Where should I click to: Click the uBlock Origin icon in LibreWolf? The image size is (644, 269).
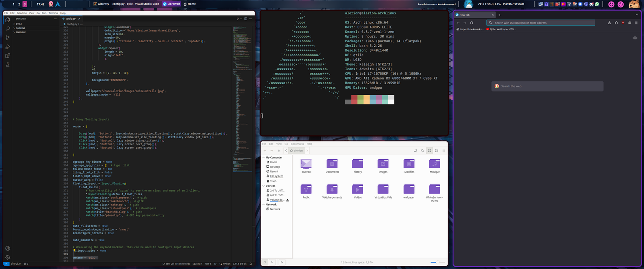coord(623,23)
